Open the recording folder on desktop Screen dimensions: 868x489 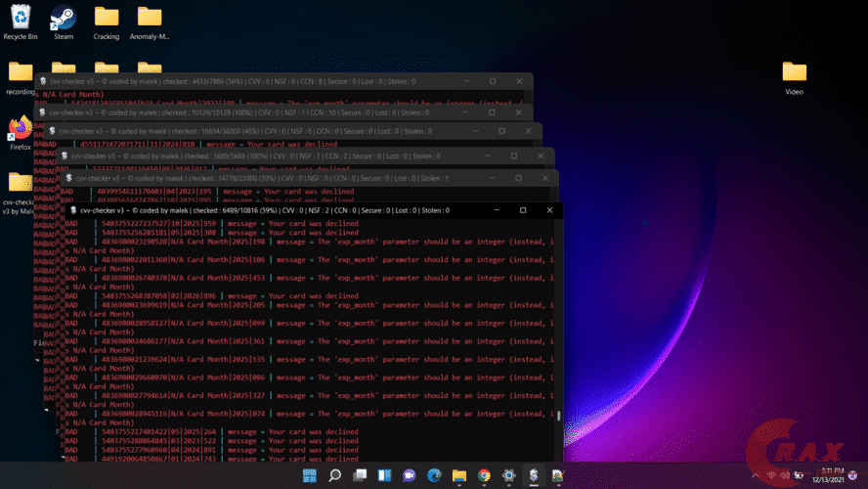click(x=21, y=73)
